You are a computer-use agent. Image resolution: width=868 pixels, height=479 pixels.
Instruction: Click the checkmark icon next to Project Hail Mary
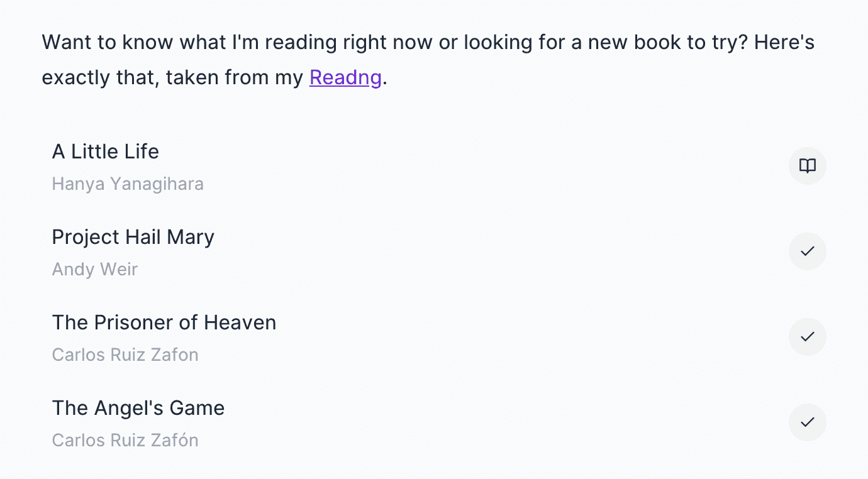tap(807, 251)
